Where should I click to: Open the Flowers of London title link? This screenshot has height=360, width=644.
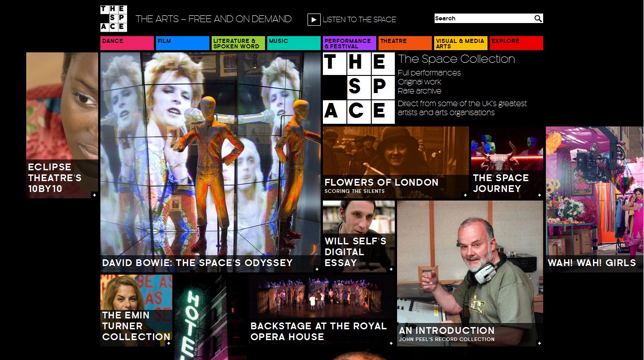point(382,182)
